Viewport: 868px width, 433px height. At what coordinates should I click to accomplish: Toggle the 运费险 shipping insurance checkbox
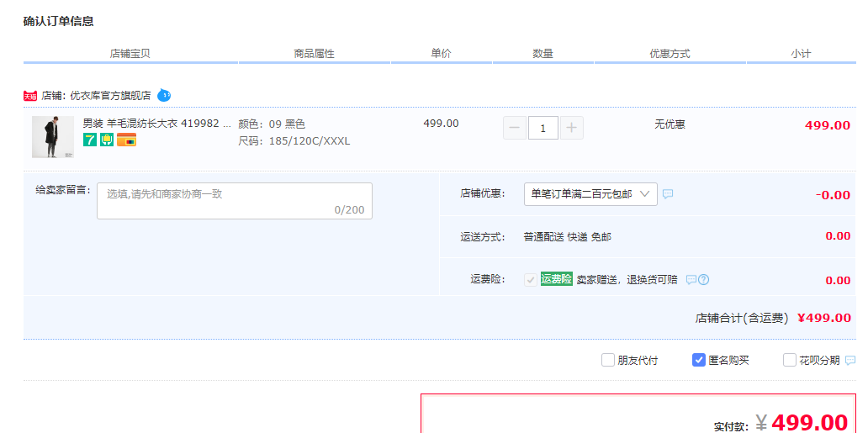[x=531, y=280]
